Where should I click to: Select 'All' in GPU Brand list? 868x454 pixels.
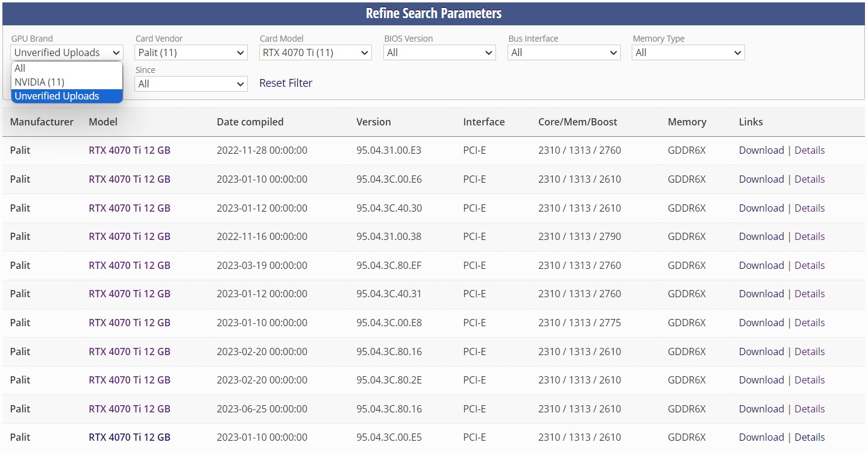67,68
